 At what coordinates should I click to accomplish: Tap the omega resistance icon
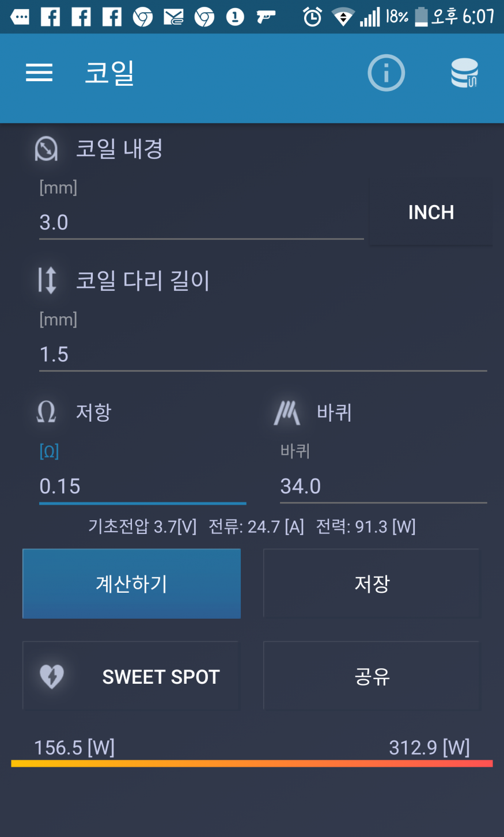[x=46, y=412]
